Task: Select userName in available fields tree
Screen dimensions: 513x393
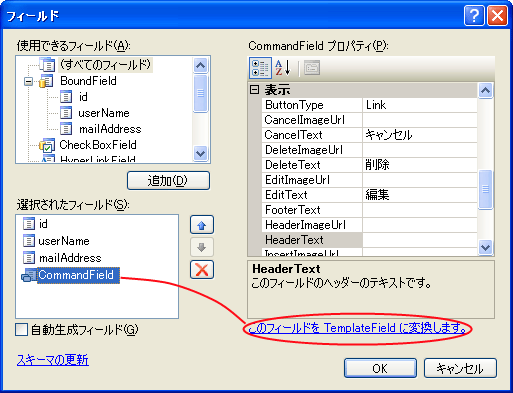Action: point(104,113)
